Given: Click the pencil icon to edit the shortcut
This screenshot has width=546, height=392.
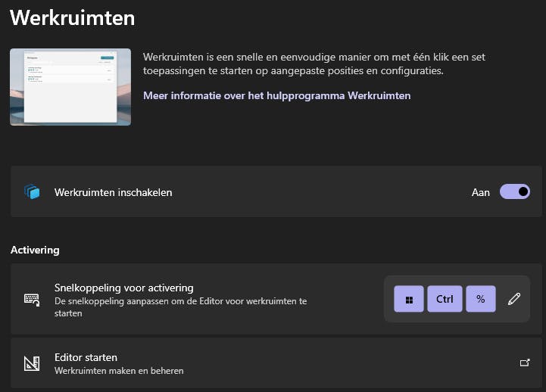Looking at the screenshot, I should pos(515,299).
